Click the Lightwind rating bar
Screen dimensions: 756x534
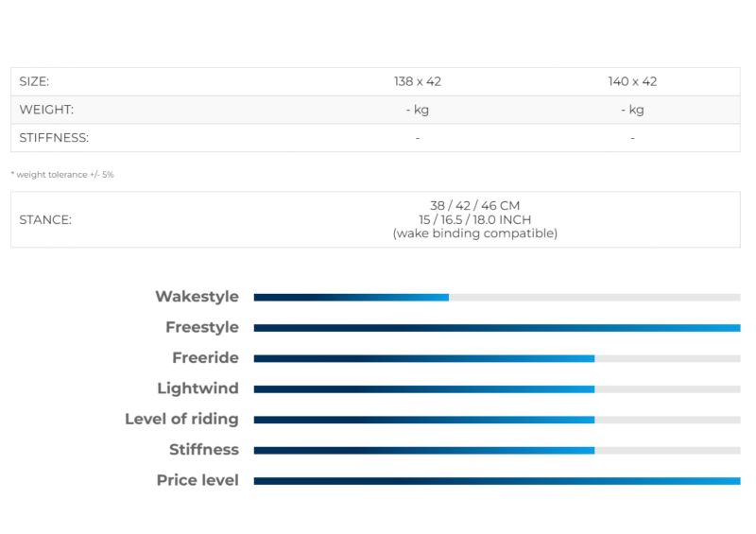497,389
